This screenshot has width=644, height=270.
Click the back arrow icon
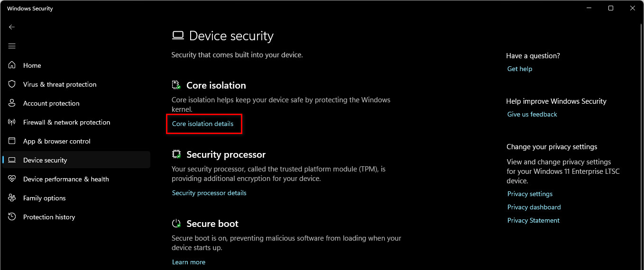(12, 27)
